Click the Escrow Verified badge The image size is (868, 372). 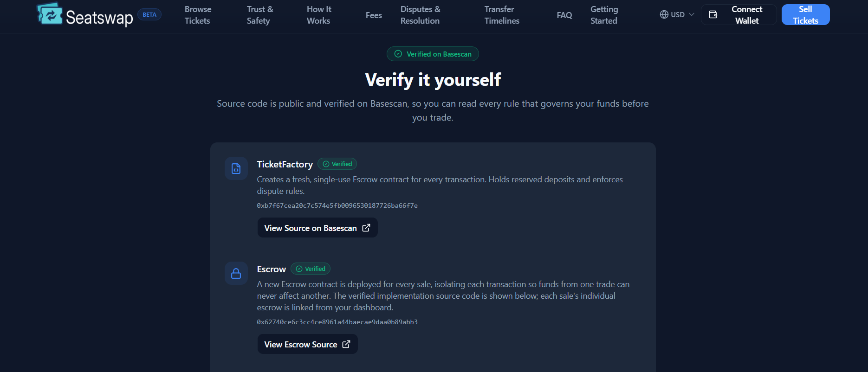[310, 269]
